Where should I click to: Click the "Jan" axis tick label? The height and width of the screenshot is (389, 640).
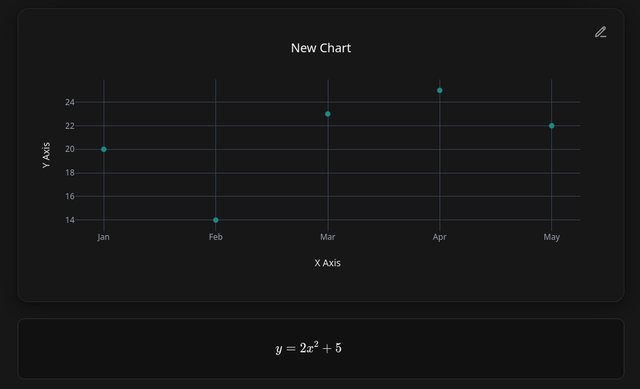click(x=103, y=237)
